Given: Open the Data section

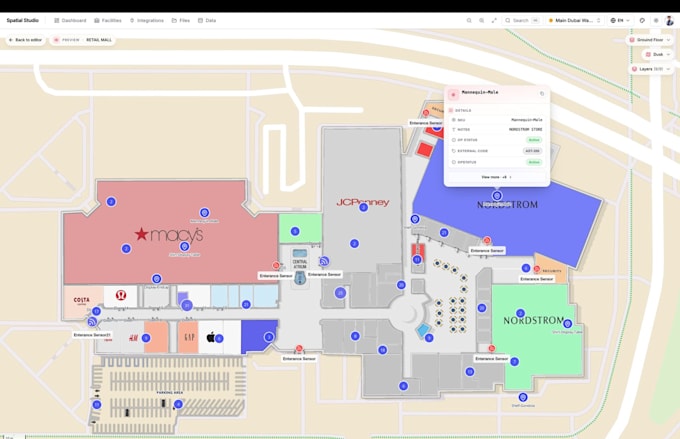Looking at the screenshot, I should click(x=207, y=20).
